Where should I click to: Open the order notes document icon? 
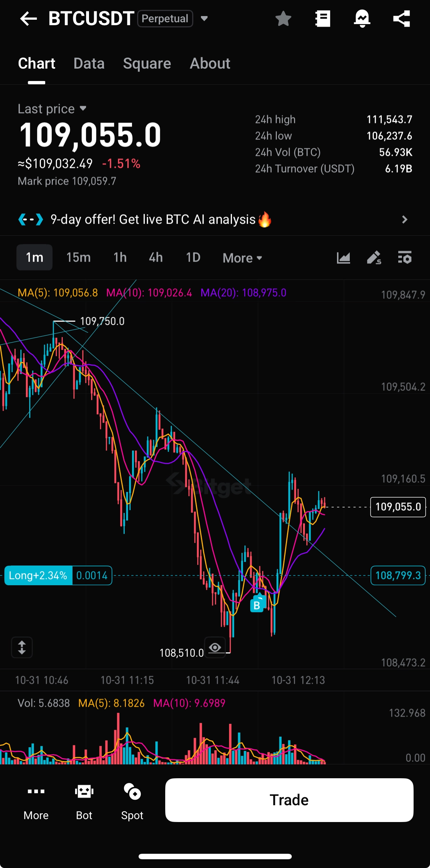pyautogui.click(x=323, y=19)
